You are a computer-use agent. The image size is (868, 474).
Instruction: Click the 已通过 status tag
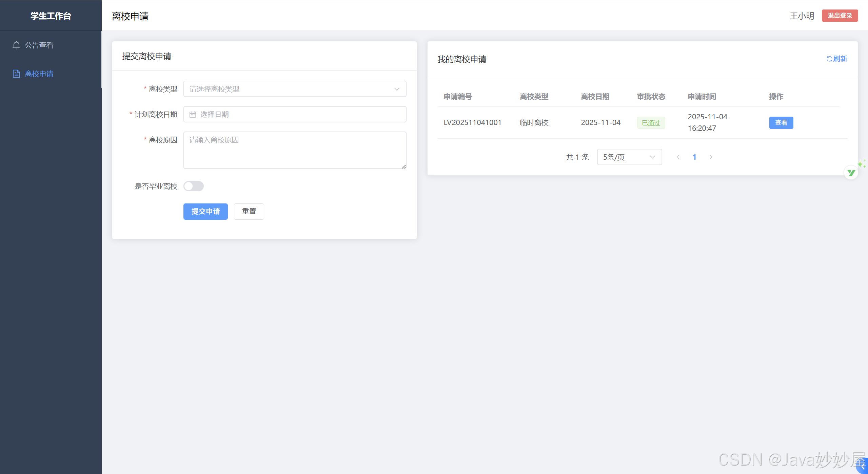pyautogui.click(x=651, y=123)
